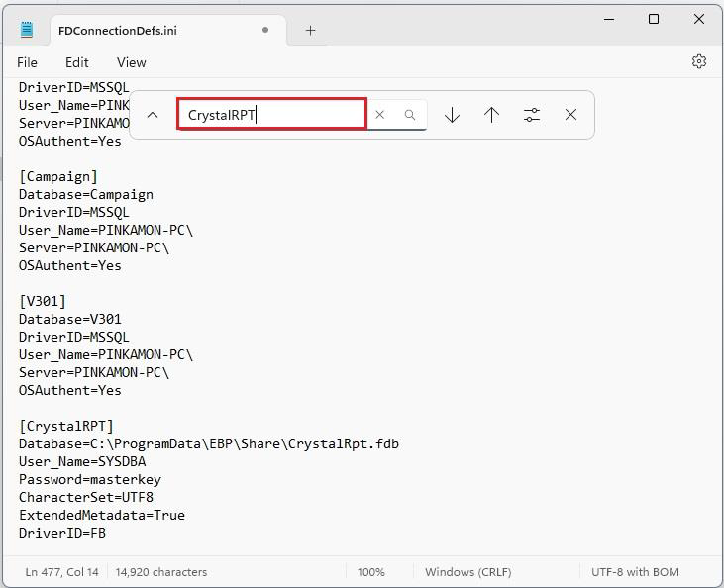This screenshot has height=588, width=724.
Task: Close the find bar
Action: (570, 115)
